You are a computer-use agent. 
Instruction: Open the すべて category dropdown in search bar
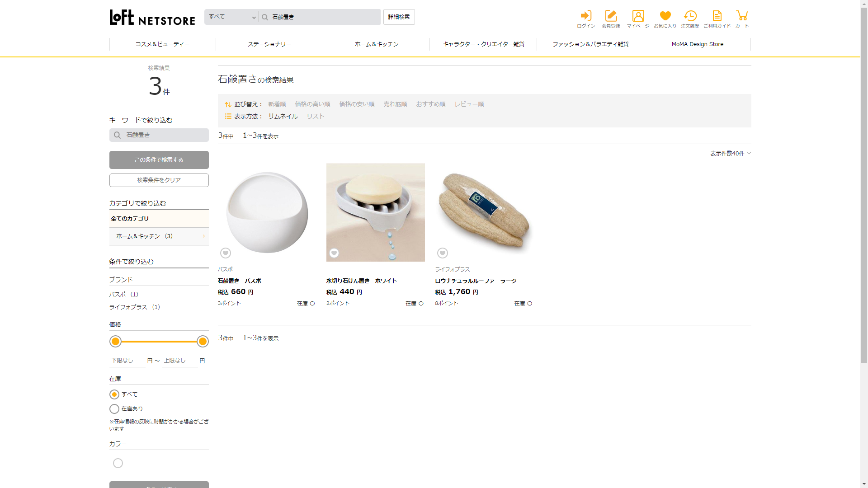coord(231,17)
